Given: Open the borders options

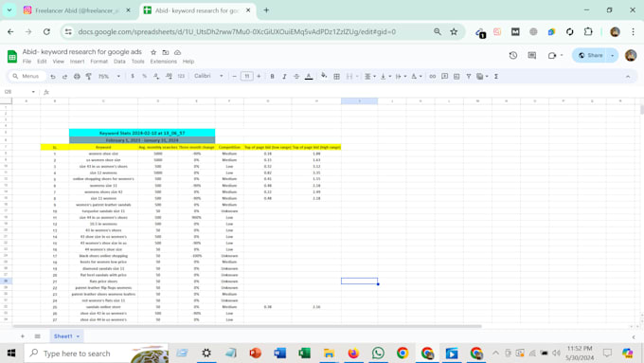Looking at the screenshot, I should [x=336, y=77].
